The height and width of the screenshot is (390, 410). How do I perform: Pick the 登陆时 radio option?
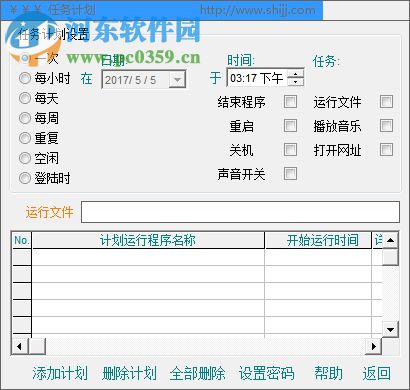click(25, 178)
